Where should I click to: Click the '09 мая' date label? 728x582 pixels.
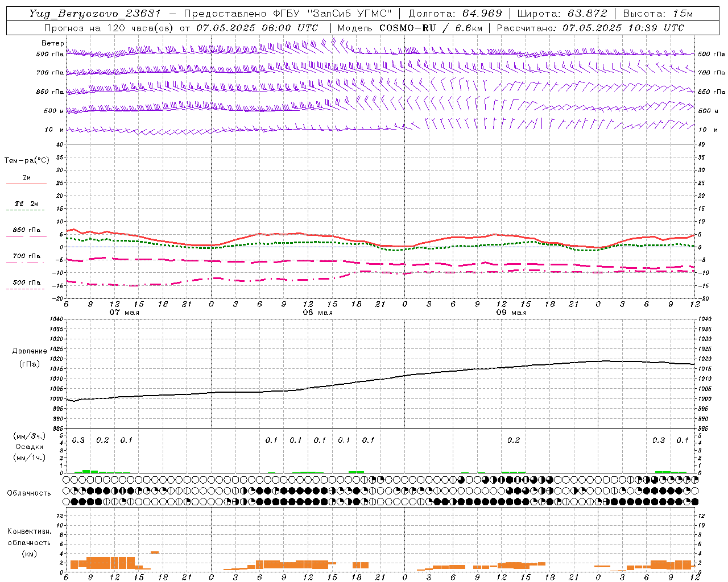tap(511, 313)
